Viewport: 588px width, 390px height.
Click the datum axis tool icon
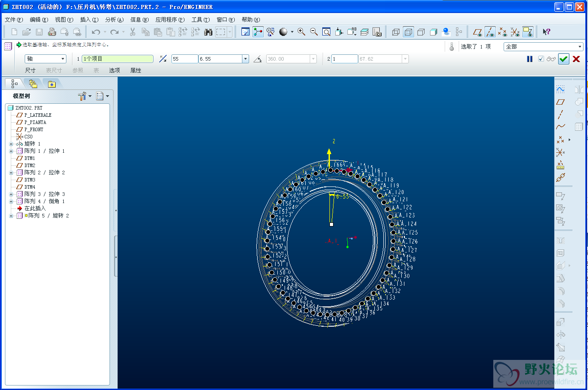coord(560,115)
